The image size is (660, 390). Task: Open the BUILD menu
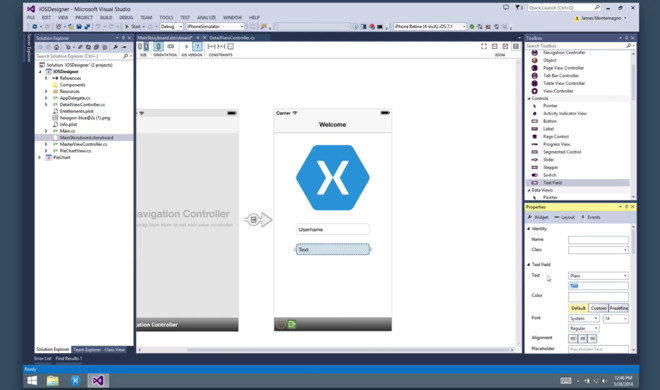click(x=106, y=17)
